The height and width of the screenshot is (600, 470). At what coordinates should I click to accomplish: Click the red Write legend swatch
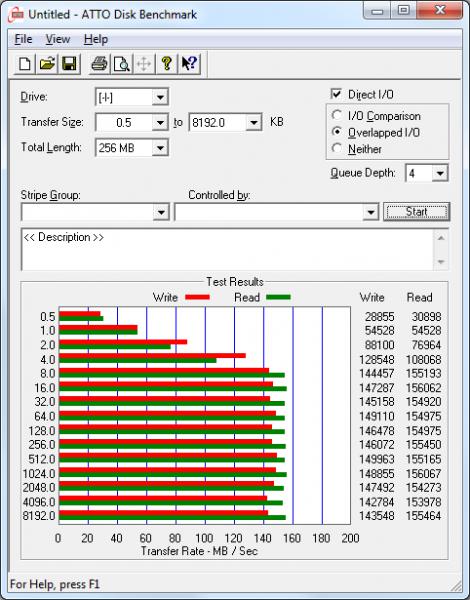pyautogui.click(x=197, y=297)
